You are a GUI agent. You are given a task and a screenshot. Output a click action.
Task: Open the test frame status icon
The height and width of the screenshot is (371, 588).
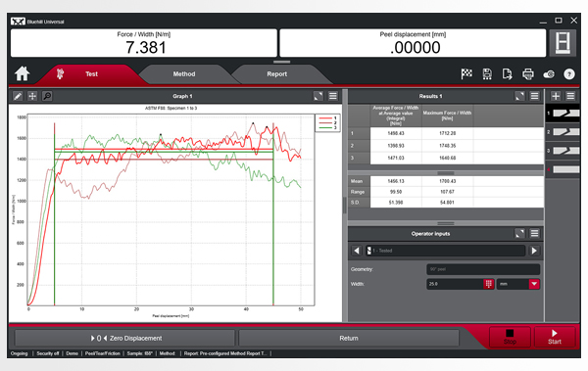563,43
